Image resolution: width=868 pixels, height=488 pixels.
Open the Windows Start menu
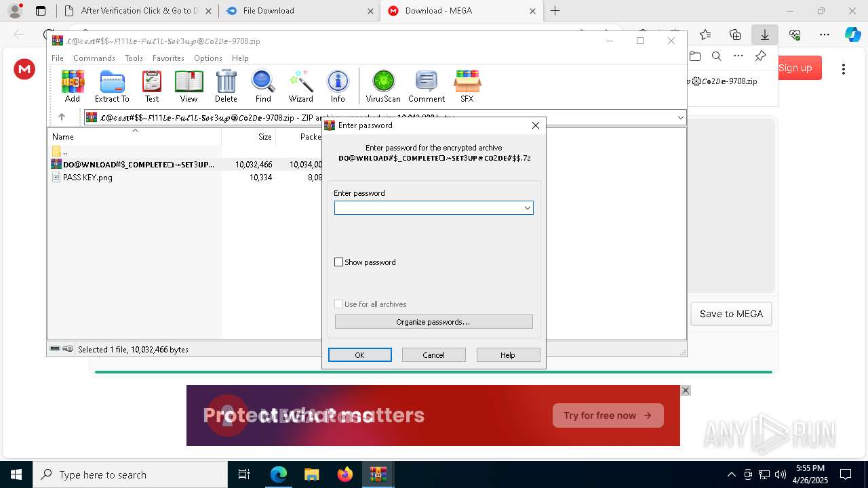pos(16,474)
